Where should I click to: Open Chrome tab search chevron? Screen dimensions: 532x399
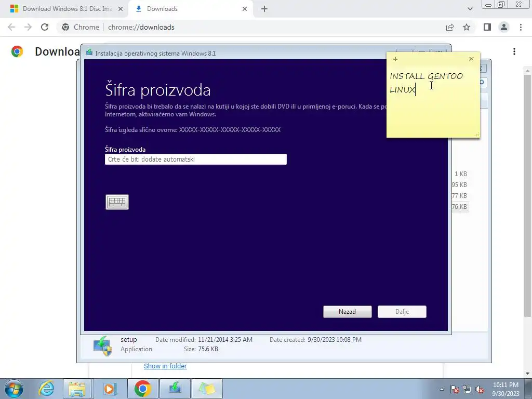(470, 9)
